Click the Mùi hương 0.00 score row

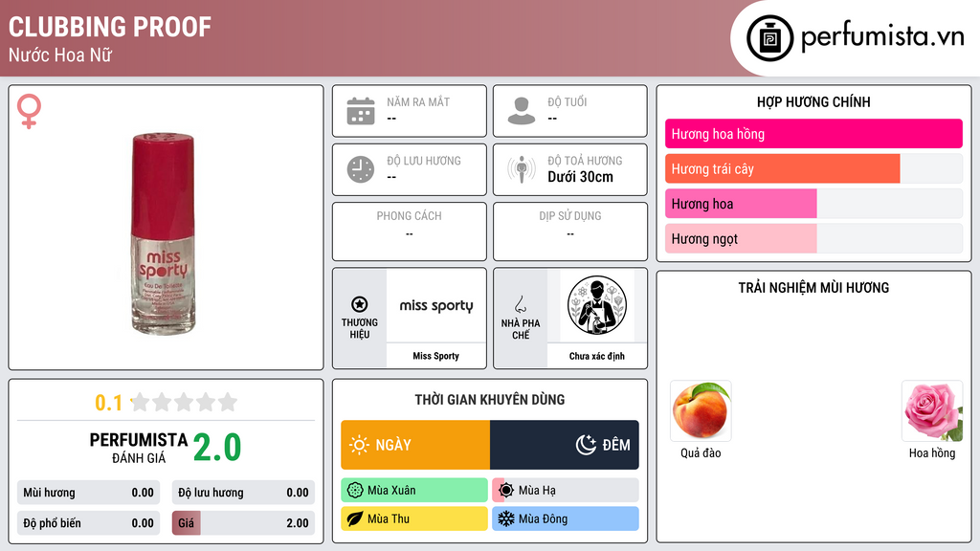pos(88,493)
